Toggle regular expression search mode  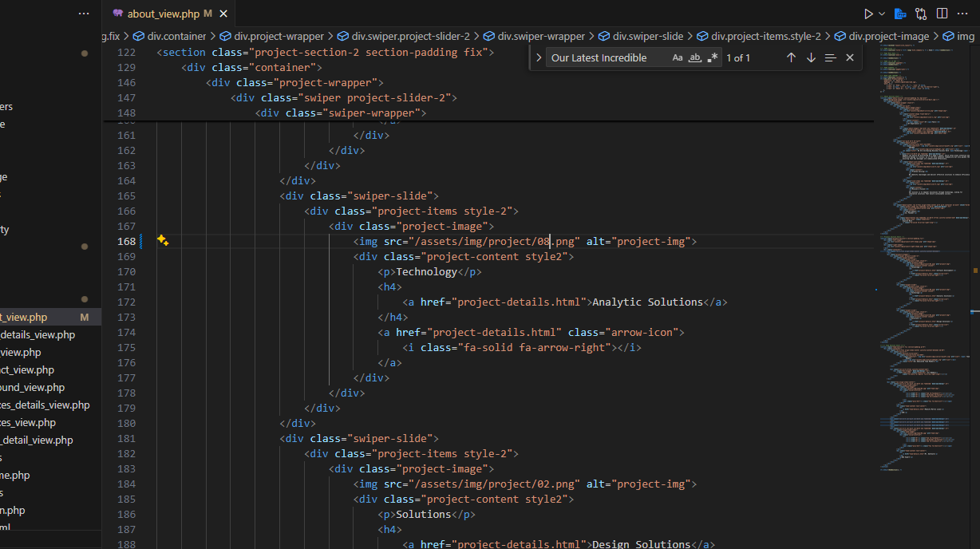(713, 57)
